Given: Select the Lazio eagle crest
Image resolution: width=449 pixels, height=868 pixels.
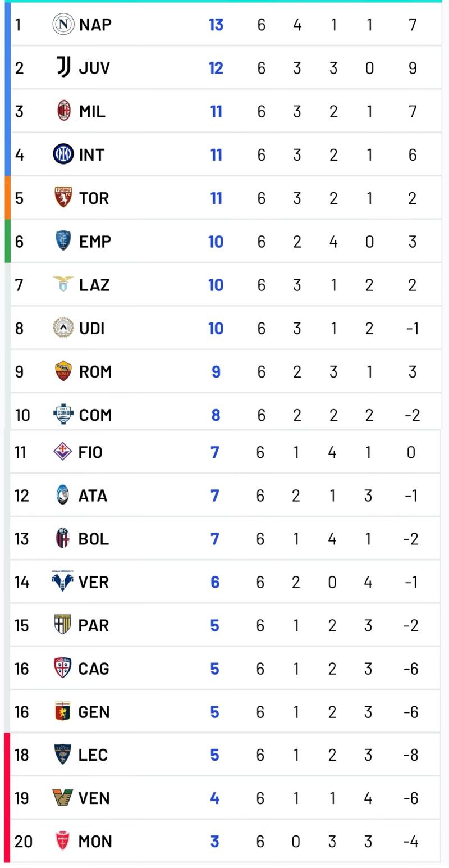Looking at the screenshot, I should [63, 284].
